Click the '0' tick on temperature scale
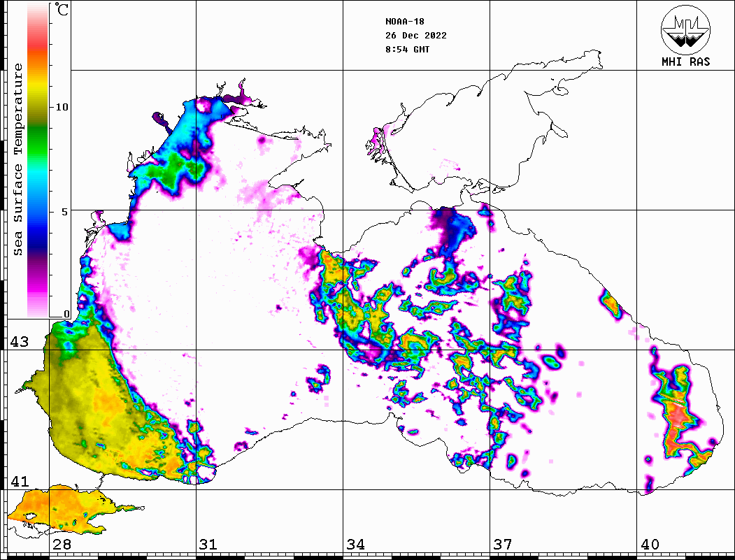Screen dimensions: 735x560 click(x=66, y=314)
